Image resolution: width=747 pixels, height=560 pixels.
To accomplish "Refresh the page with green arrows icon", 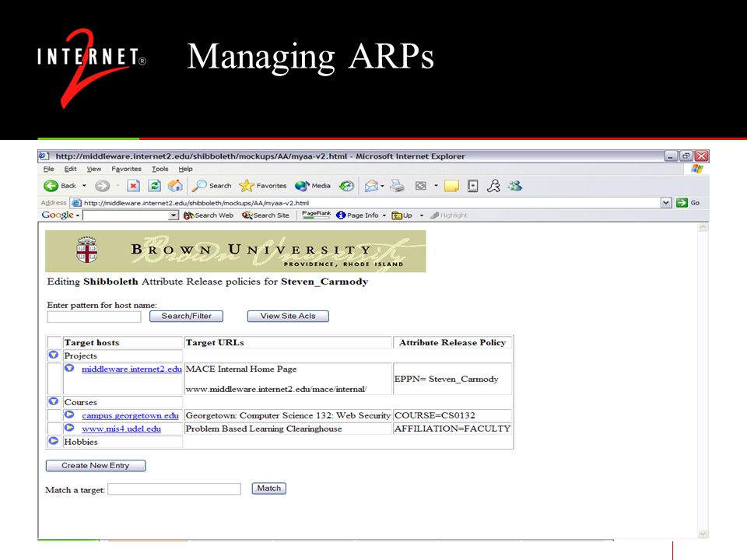I will click(154, 186).
